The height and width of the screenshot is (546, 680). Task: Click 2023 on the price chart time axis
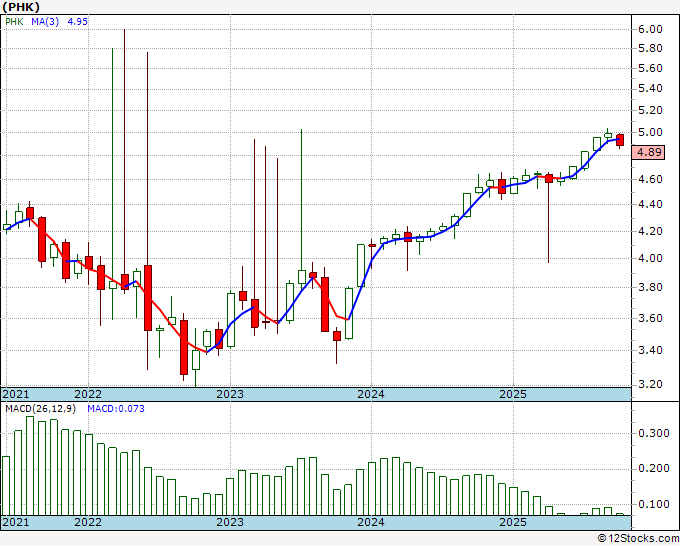click(x=230, y=394)
